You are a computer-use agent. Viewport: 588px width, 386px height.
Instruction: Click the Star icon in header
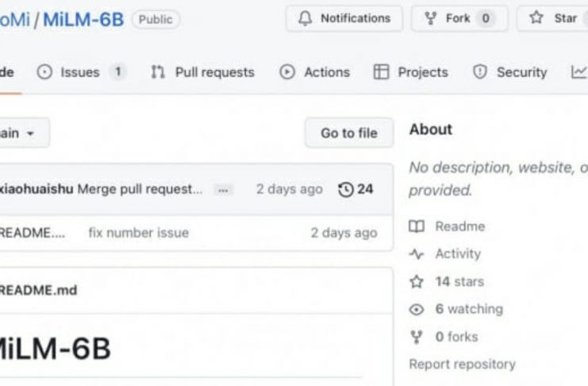[x=536, y=17]
